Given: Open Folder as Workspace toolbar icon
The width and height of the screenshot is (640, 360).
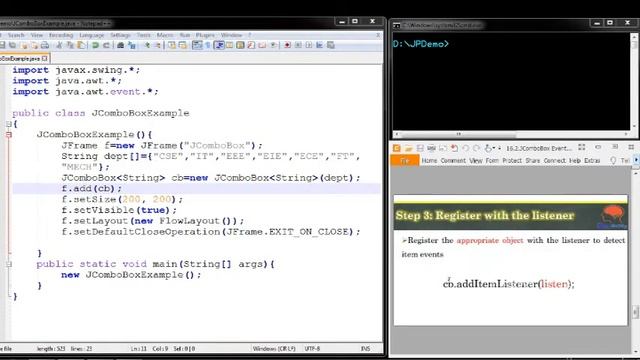Looking at the screenshot, I should pyautogui.click(x=262, y=45).
